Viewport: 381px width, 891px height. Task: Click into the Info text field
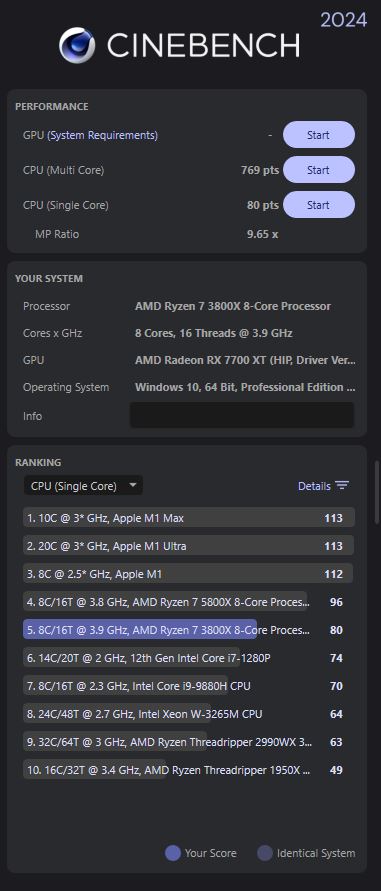point(242,415)
